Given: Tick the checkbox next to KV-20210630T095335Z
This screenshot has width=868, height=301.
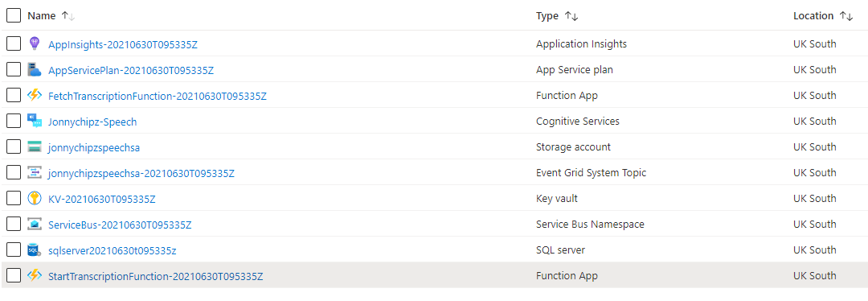Looking at the screenshot, I should tap(14, 199).
